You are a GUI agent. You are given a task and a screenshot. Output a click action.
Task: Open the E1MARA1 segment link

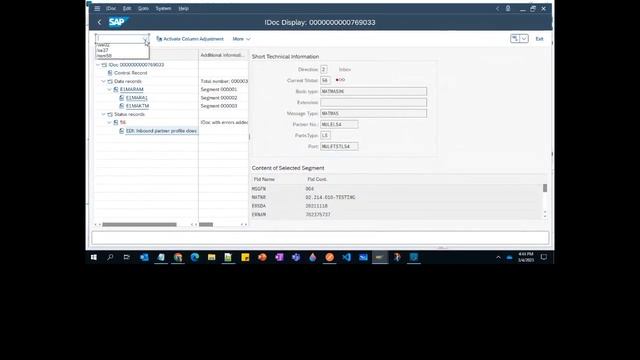click(x=137, y=98)
